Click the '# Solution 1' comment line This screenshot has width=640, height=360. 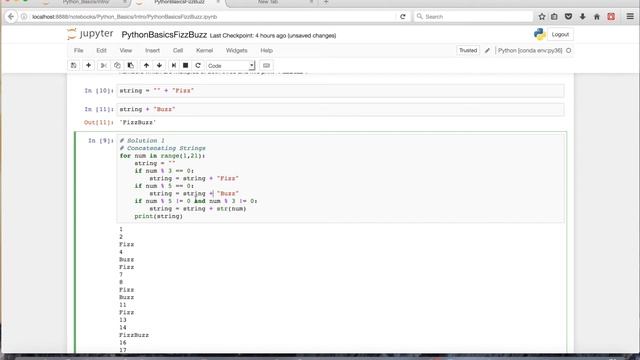click(x=142, y=140)
